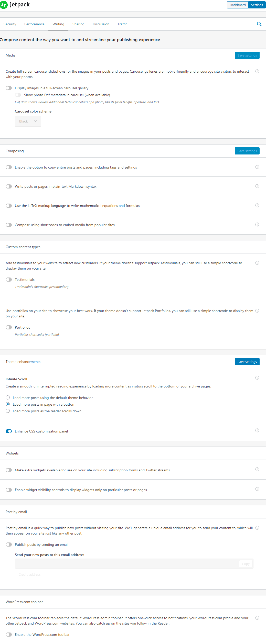
Task: Click info icon next to Infinite Scroll
Action: [257, 378]
